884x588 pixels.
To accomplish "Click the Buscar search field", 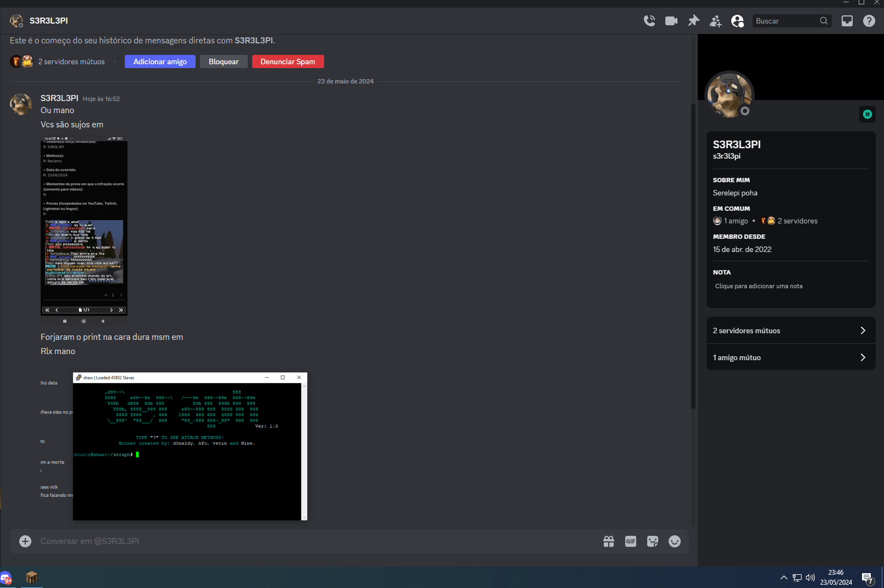I will [786, 21].
